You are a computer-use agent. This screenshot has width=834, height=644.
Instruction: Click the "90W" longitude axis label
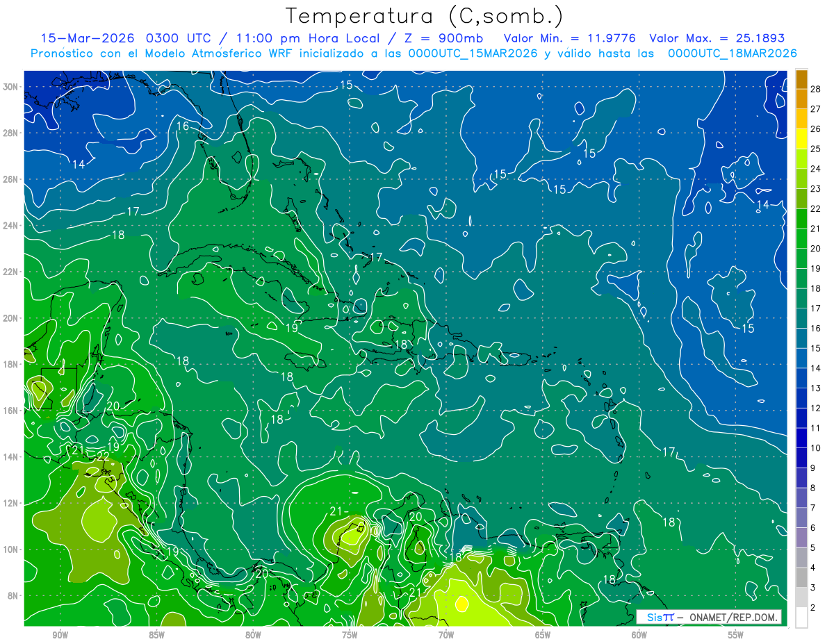click(60, 635)
